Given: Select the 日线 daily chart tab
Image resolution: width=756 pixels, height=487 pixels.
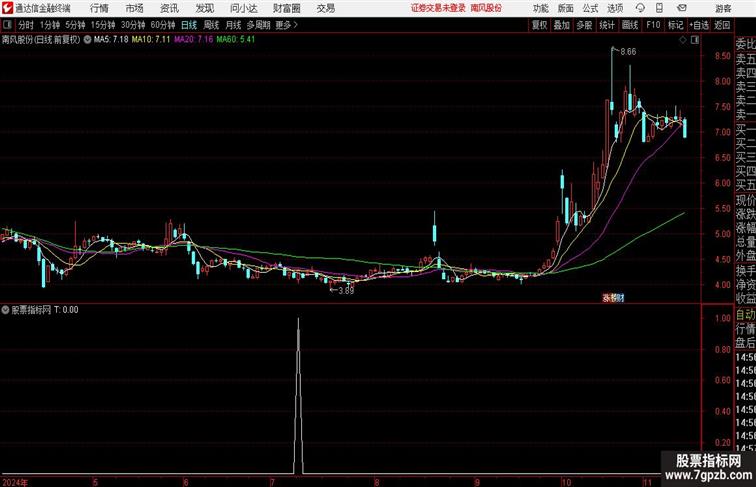Looking at the screenshot, I should tap(189, 25).
